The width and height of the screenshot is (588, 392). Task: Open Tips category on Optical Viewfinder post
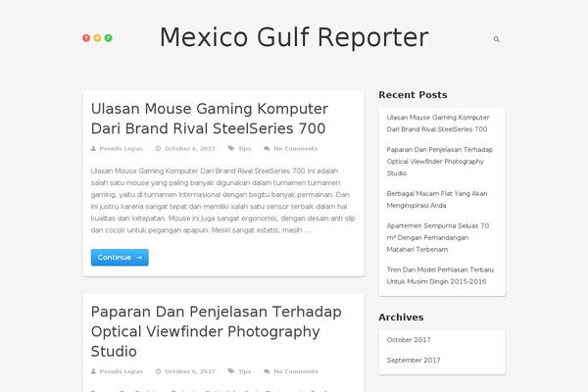(x=244, y=371)
